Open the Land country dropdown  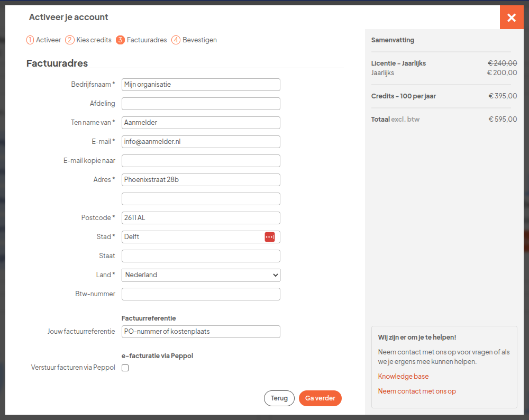[201, 275]
